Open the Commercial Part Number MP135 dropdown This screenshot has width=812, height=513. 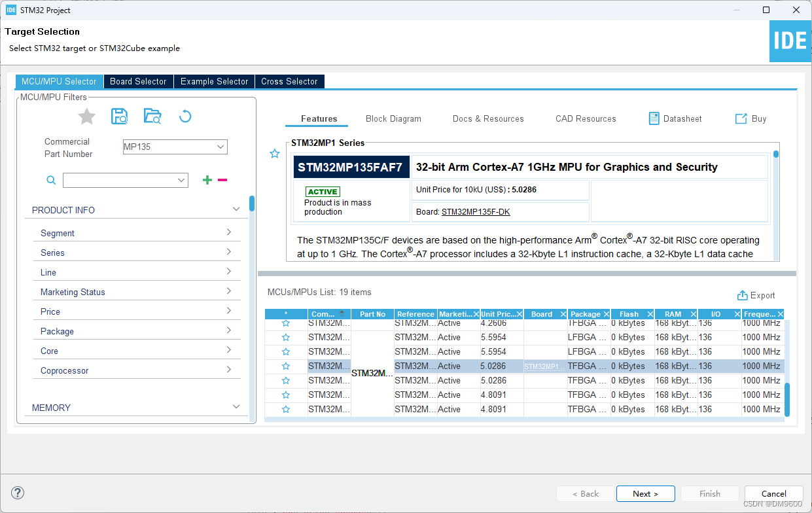221,147
